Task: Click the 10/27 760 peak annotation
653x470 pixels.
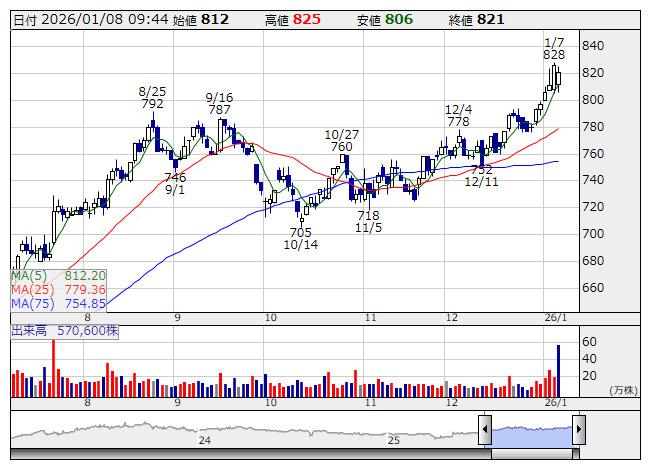Action: [x=341, y=141]
